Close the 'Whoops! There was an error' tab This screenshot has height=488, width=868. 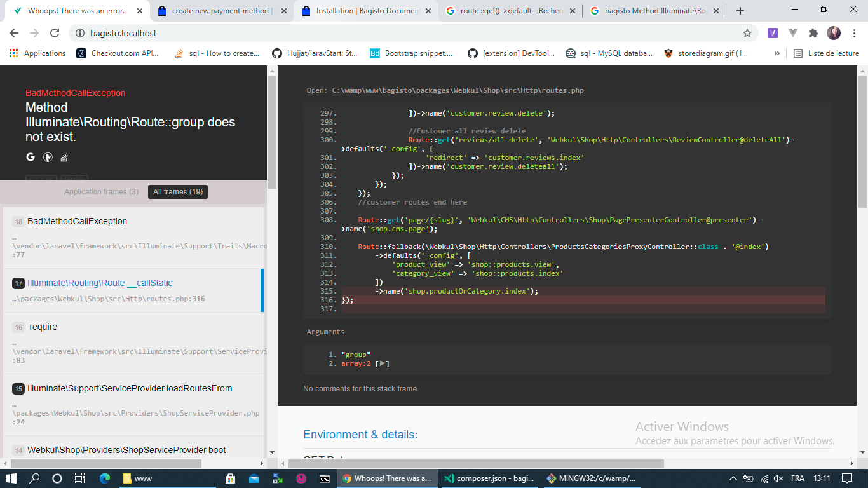click(x=139, y=11)
